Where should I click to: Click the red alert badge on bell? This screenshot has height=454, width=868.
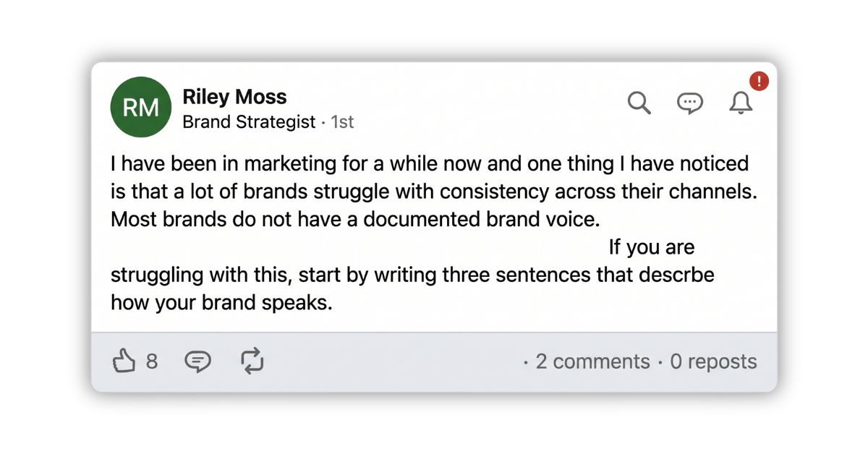click(x=758, y=81)
